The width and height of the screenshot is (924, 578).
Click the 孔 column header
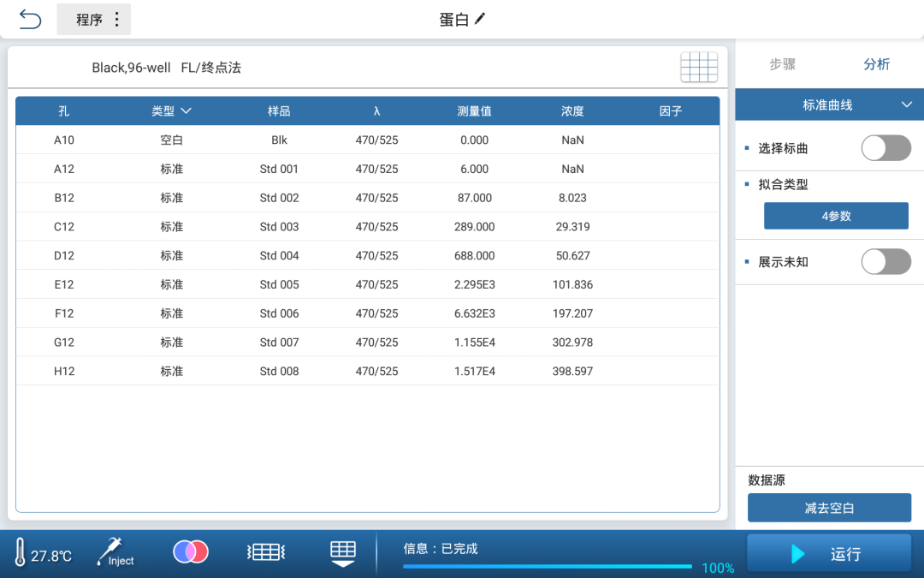point(63,110)
